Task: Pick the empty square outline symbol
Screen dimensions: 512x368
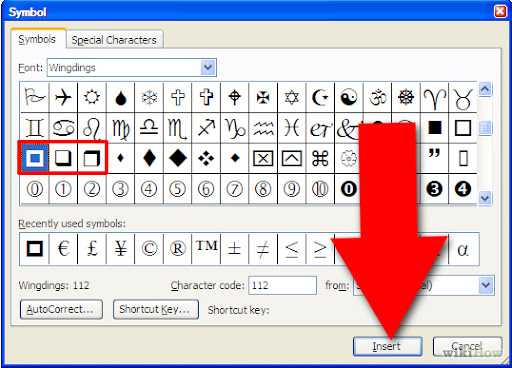Action: click(x=463, y=128)
